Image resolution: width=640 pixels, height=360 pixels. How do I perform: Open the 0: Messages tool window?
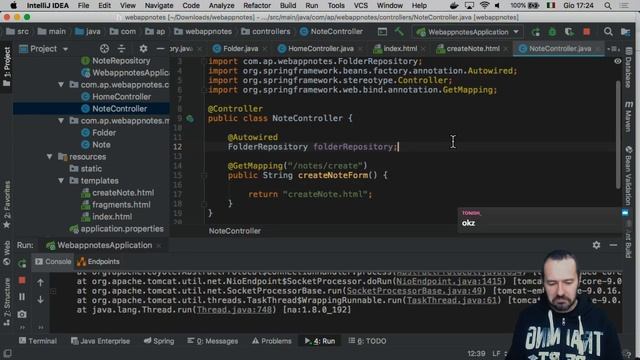212,341
